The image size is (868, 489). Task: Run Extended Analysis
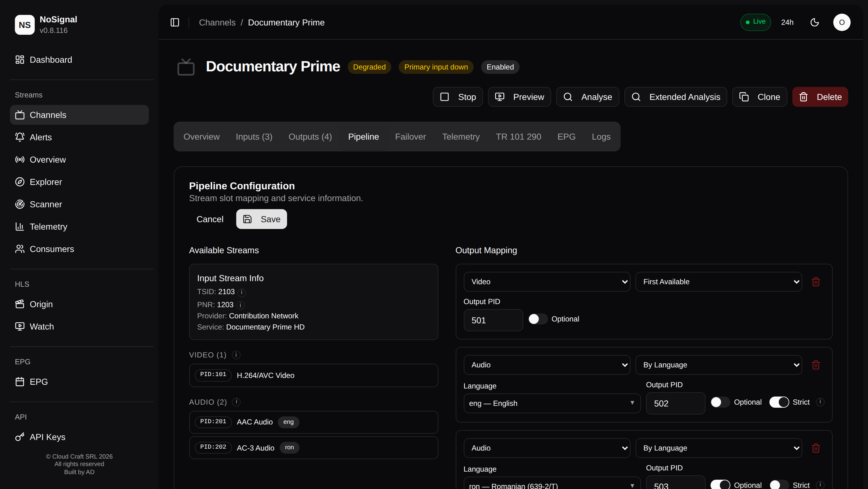click(x=675, y=97)
